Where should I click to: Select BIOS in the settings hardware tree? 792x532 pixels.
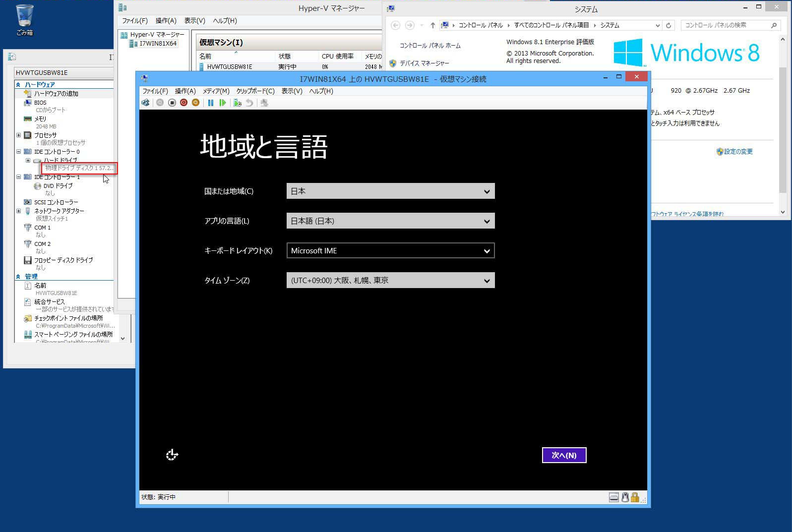[x=40, y=103]
